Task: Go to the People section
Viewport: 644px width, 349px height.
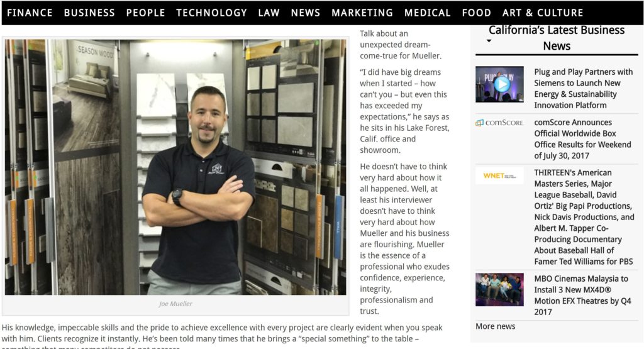Action: 145,13
